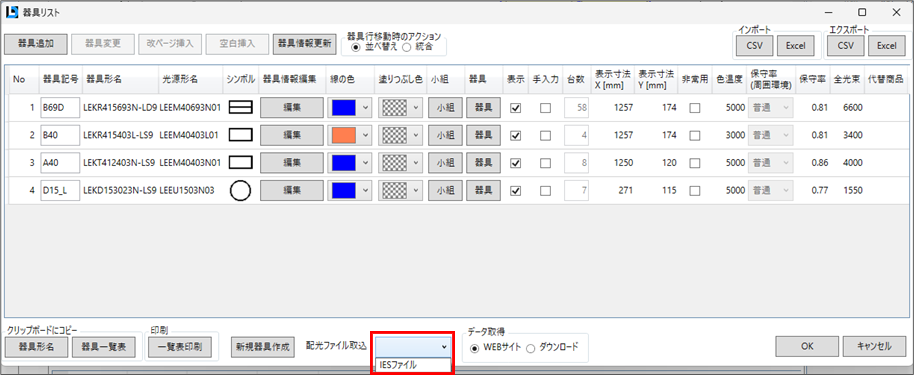
Task: Click cell LEEU1503N03
Action: coord(187,190)
